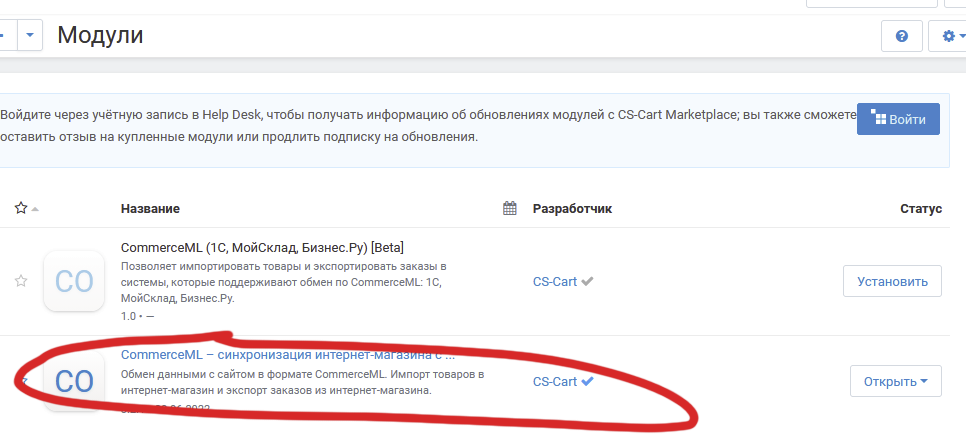Install the CommerceML [Beta] module via Установить
966x439 pixels.
[892, 282]
